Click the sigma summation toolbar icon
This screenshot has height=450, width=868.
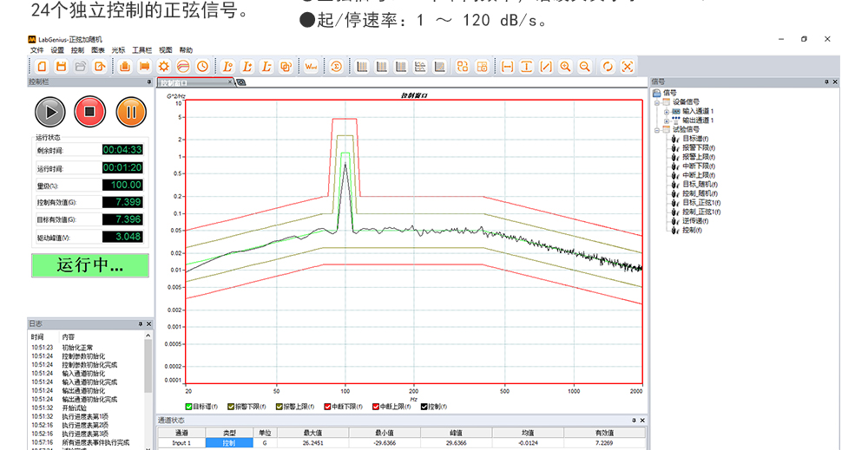pyautogui.click(x=336, y=67)
